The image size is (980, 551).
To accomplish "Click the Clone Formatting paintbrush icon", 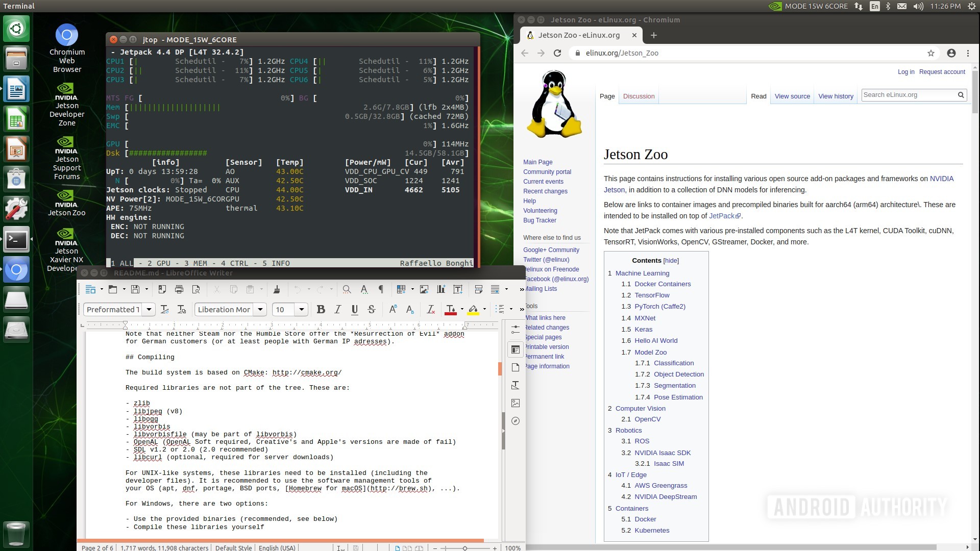I will tap(277, 289).
